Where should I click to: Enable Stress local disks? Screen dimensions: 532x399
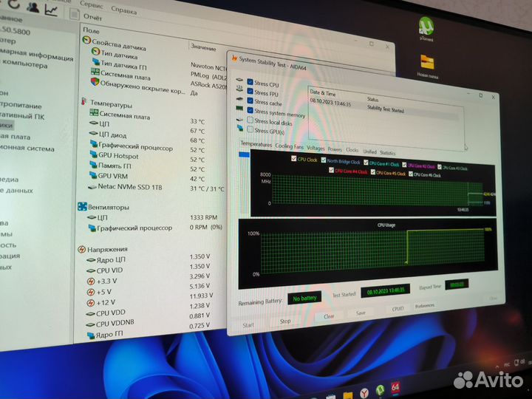(250, 120)
